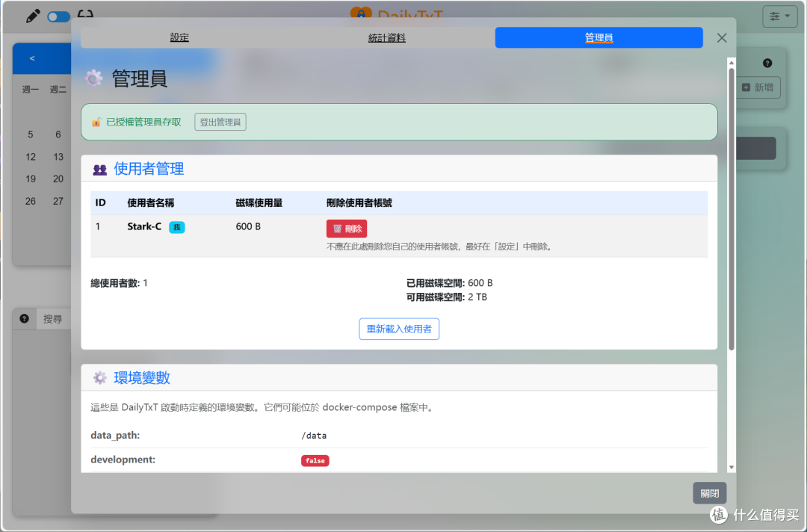Click the development label
807x532 pixels.
point(123,460)
